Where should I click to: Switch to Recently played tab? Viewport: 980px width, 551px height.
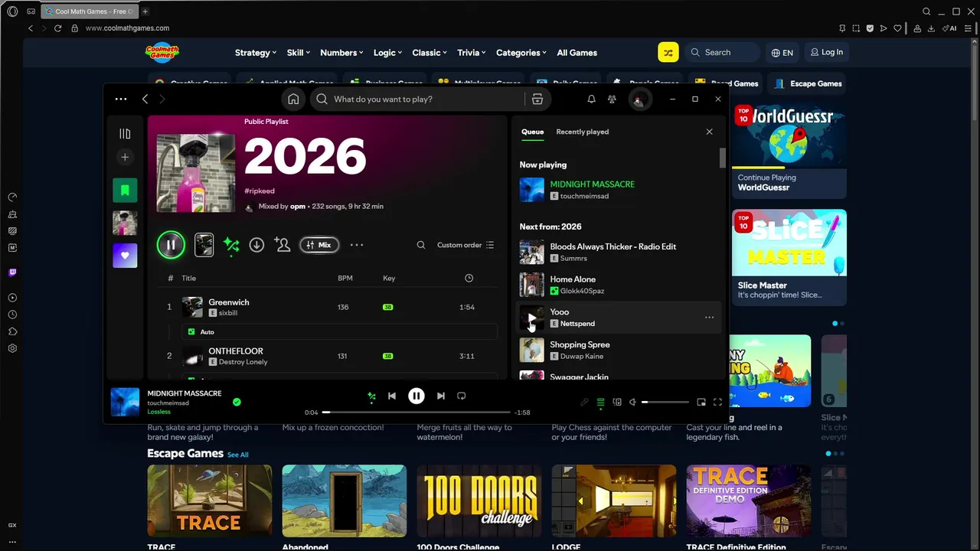pyautogui.click(x=582, y=132)
